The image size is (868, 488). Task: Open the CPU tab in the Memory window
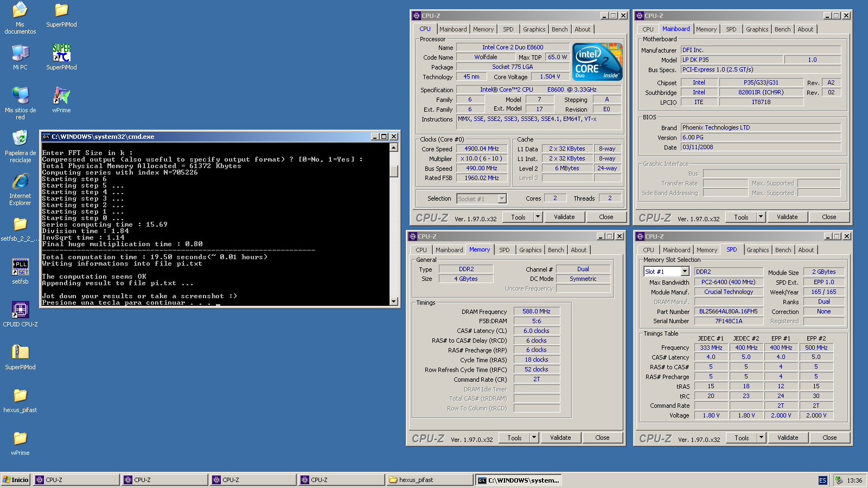(422, 250)
